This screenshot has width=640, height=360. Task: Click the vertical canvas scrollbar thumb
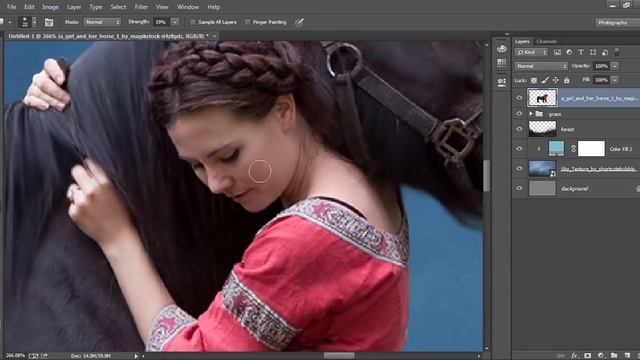pyautogui.click(x=487, y=176)
